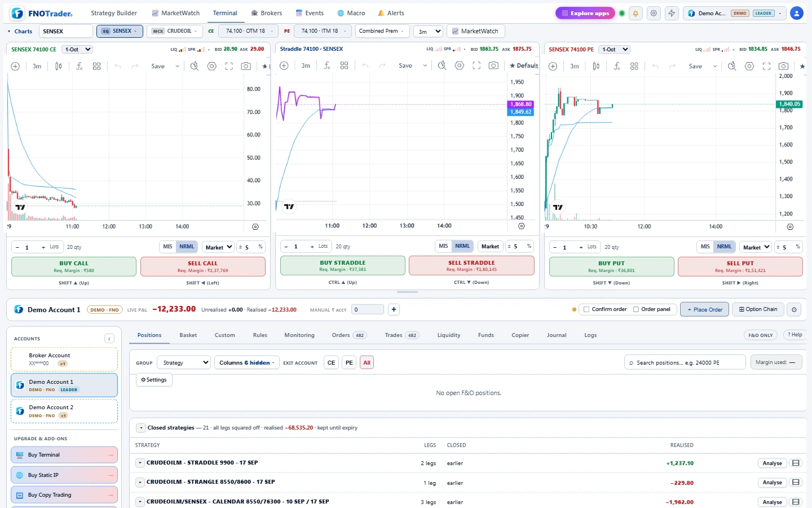Click Buy Static IP add-on
This screenshot has width=812, height=508.
tap(64, 475)
